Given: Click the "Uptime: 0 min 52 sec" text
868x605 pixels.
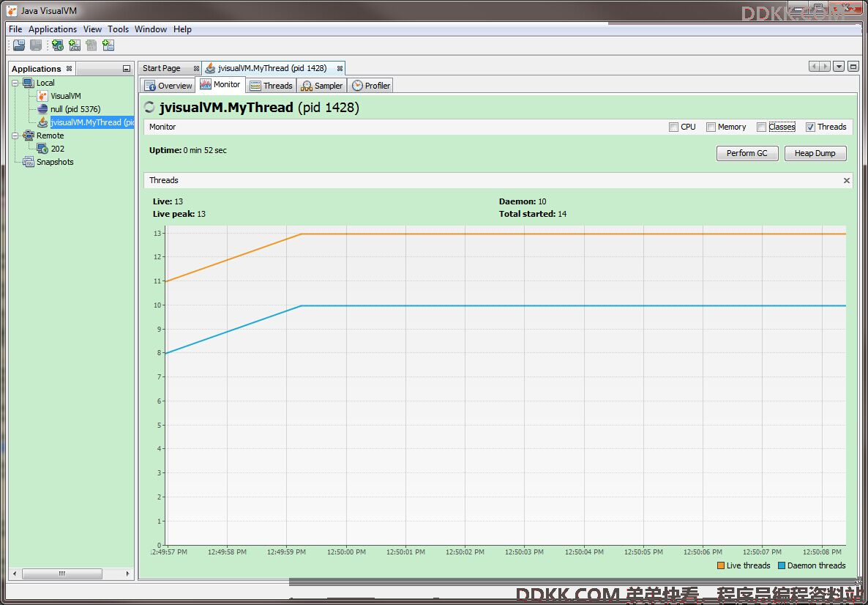Looking at the screenshot, I should coord(188,151).
